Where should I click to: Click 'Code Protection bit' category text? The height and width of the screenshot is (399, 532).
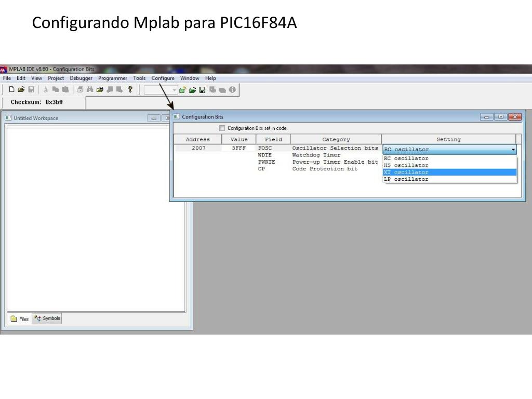[325, 169]
